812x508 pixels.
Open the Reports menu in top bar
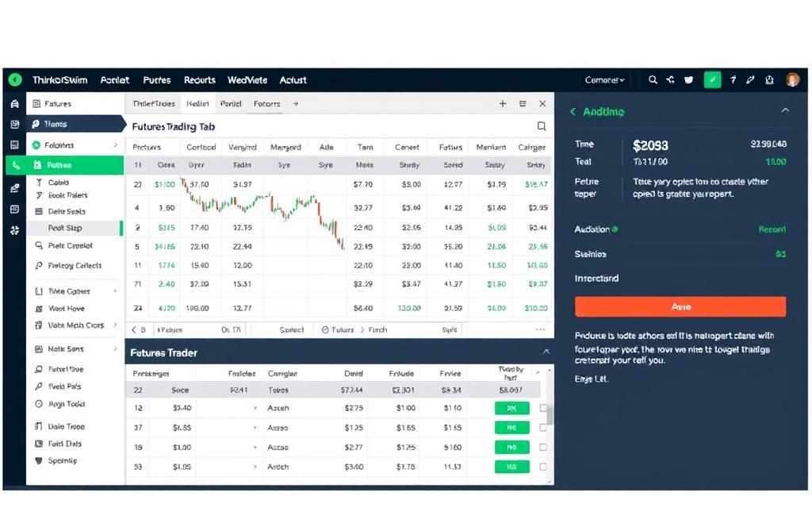(x=200, y=80)
